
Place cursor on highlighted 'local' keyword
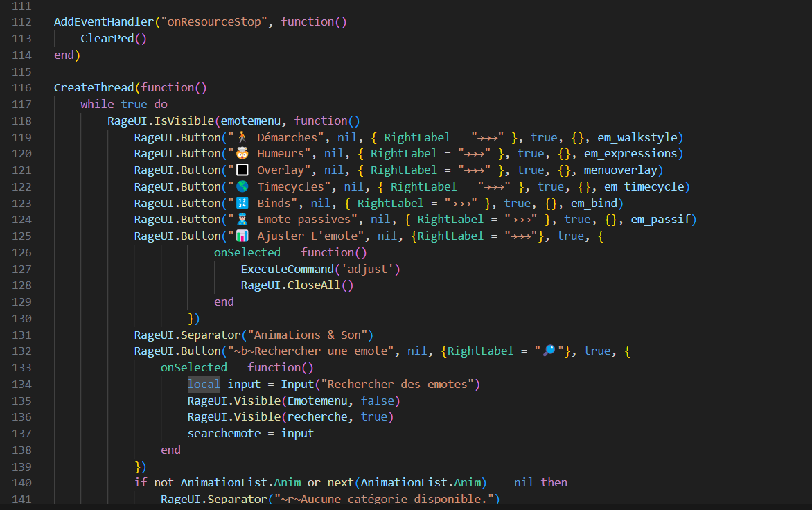tap(204, 384)
